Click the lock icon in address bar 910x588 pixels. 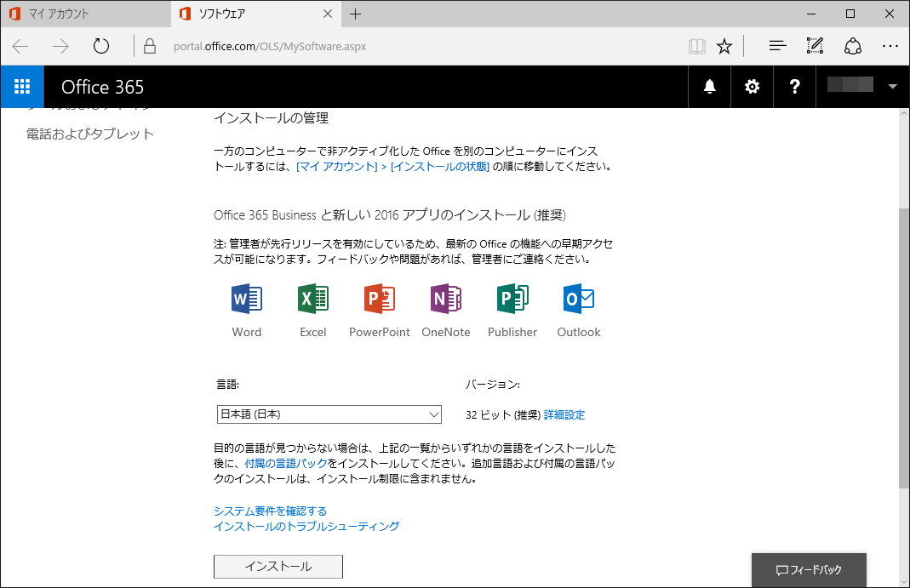[x=150, y=47]
